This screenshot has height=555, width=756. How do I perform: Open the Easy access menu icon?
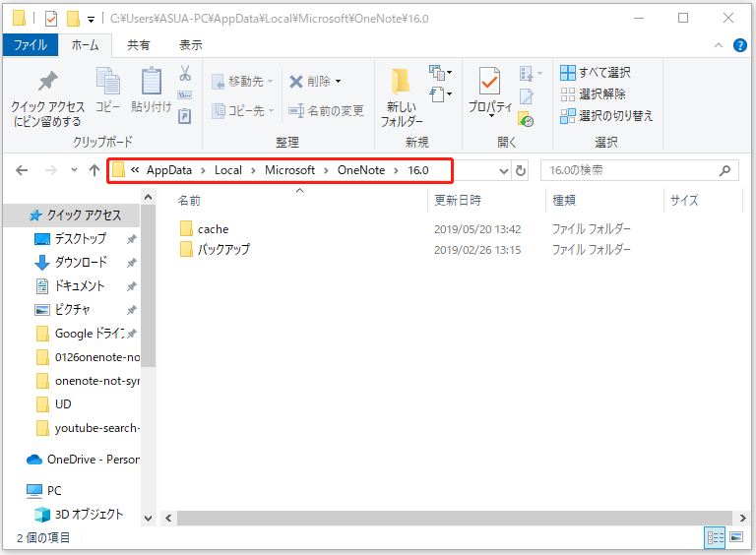pos(440,94)
